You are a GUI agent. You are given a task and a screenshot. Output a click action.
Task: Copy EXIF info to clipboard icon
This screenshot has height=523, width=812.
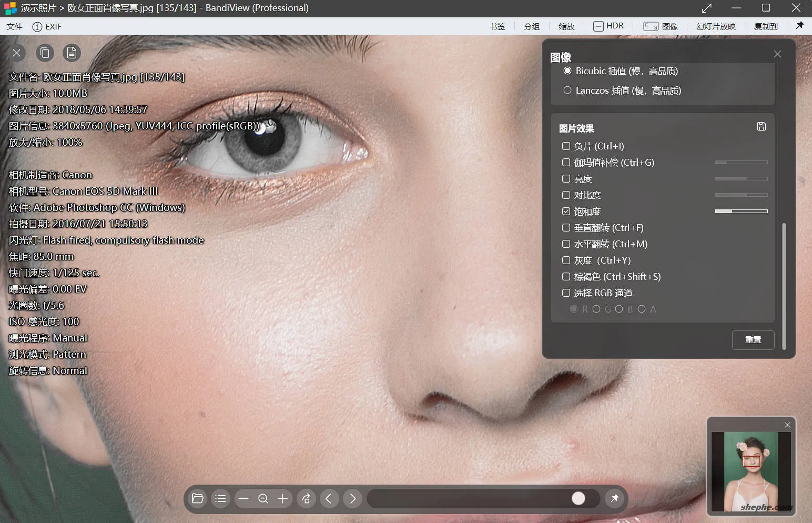click(x=45, y=53)
